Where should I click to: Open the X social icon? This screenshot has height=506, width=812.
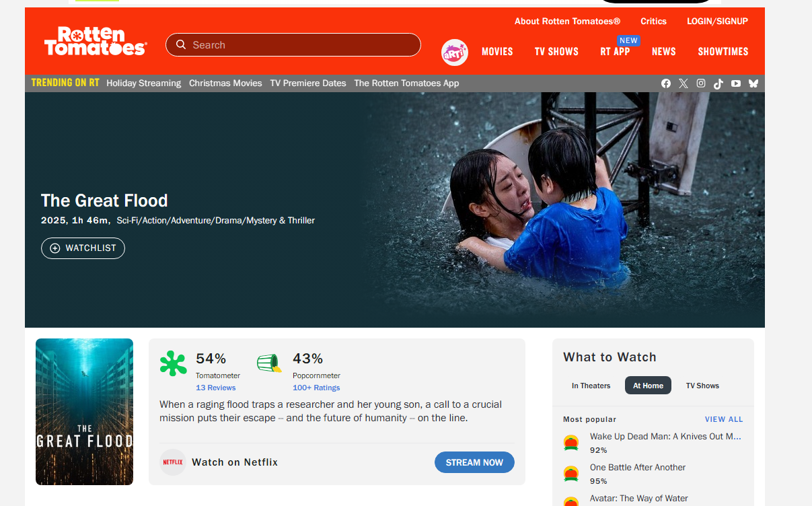(x=684, y=83)
